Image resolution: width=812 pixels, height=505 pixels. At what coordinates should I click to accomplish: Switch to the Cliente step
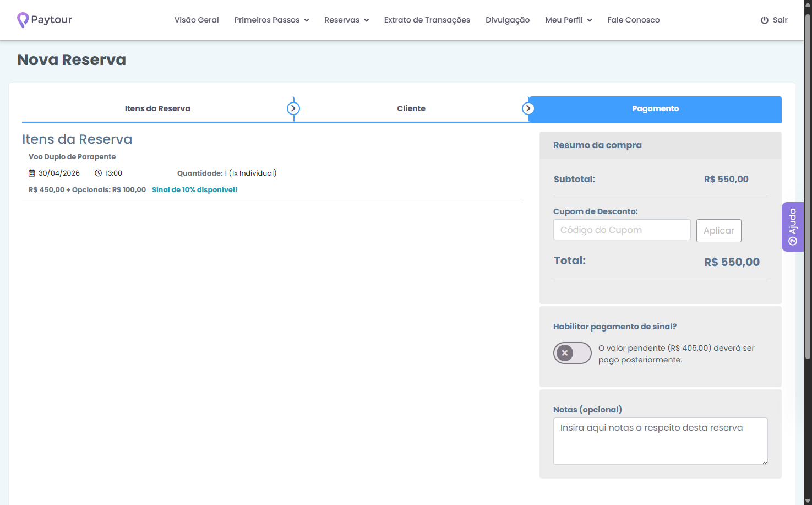tap(411, 108)
